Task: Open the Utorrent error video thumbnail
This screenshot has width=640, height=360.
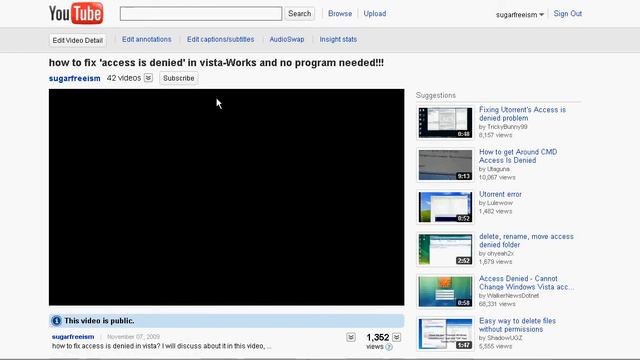Action: pyautogui.click(x=445, y=207)
